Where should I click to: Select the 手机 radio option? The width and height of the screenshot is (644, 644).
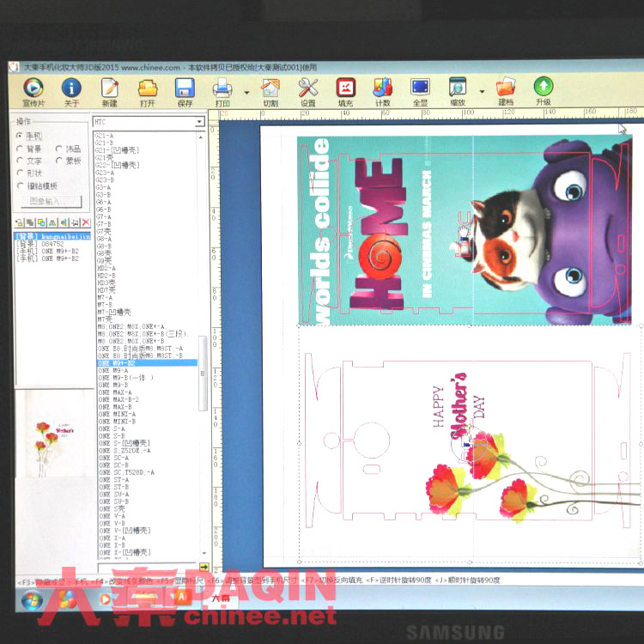[28, 136]
